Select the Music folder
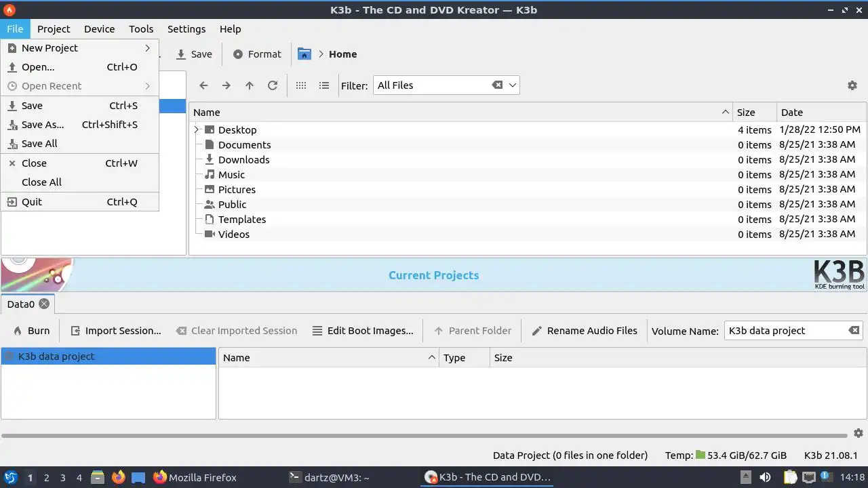The width and height of the screenshot is (868, 488). [231, 174]
